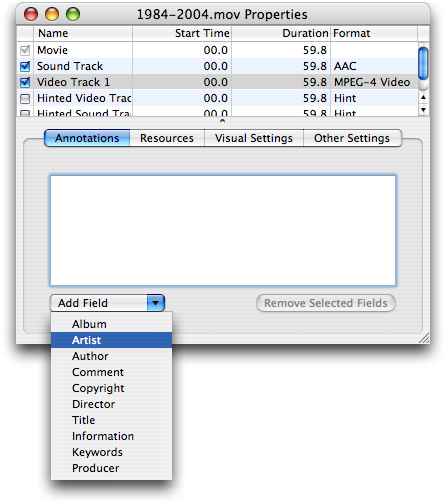
Task: Click the track list scroll up arrow
Action: [x=423, y=97]
